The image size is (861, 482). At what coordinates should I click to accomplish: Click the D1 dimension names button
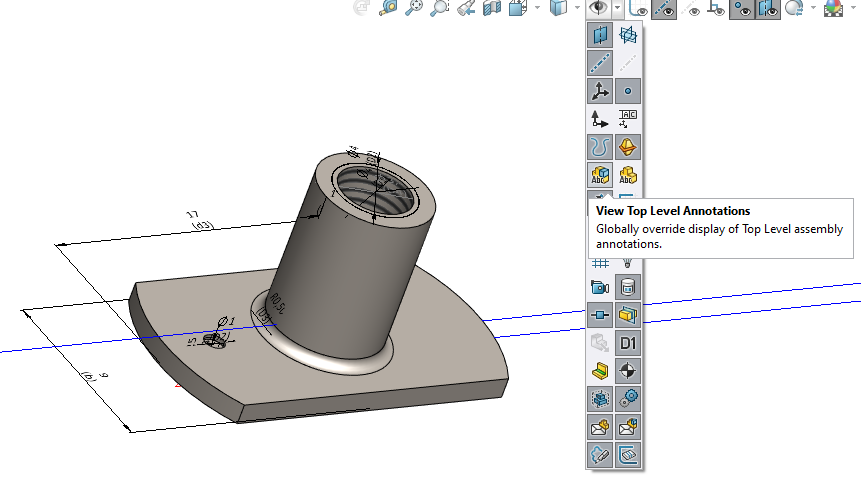pos(628,343)
